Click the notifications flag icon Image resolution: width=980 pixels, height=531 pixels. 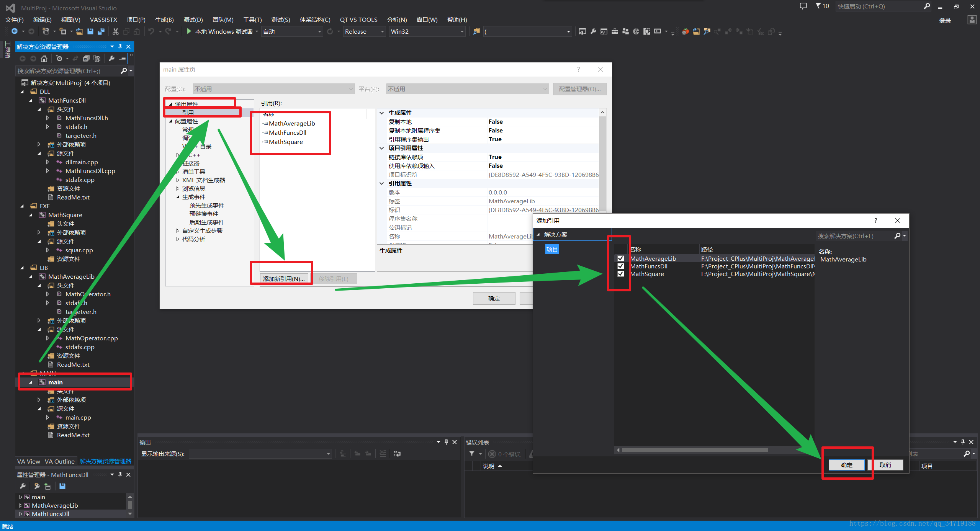point(822,6)
